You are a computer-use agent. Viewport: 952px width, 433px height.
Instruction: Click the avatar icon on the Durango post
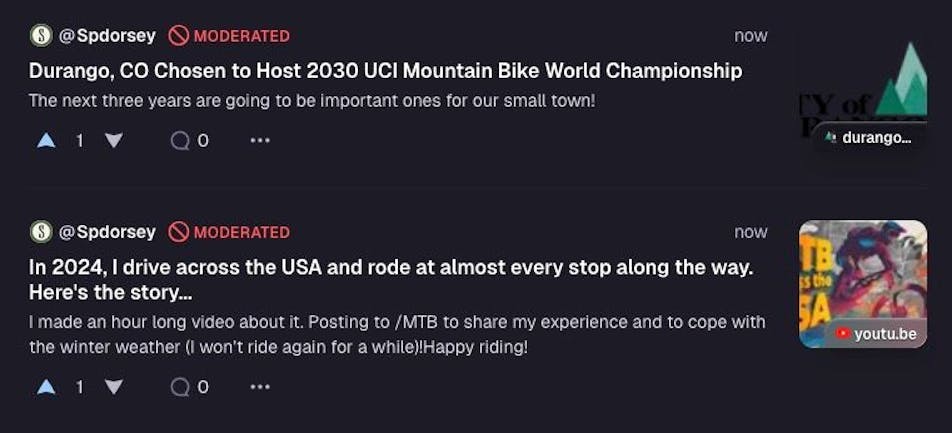point(41,36)
